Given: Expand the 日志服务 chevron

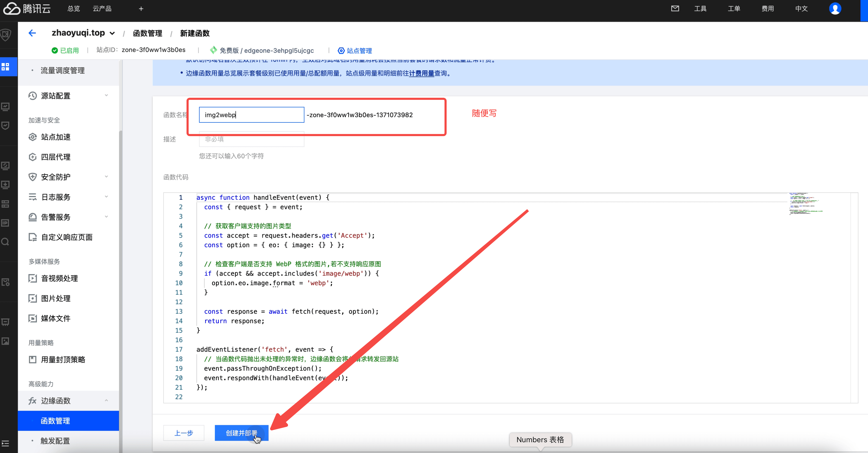Looking at the screenshot, I should pyautogui.click(x=106, y=197).
